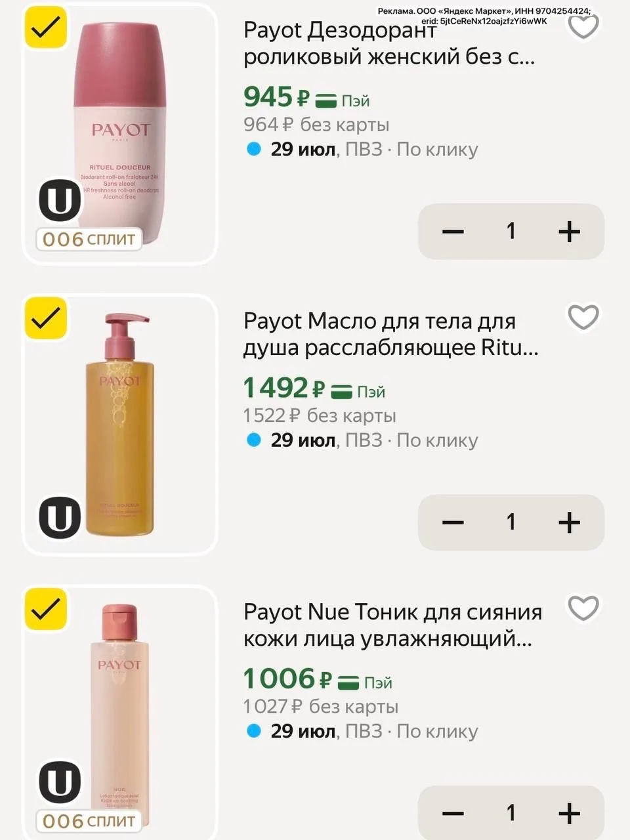Uncheck the Payot deodorant selection checkbox
The width and height of the screenshot is (630, 840).
click(46, 28)
